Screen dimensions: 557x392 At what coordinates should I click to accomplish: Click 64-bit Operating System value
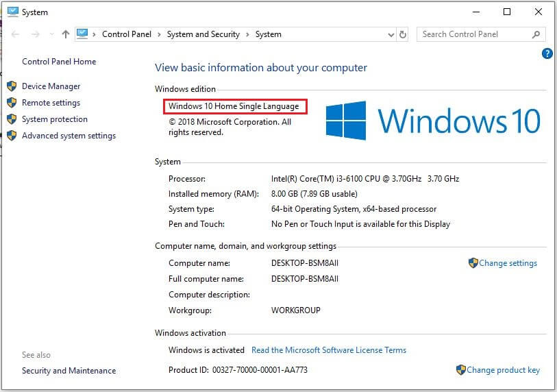coord(354,209)
